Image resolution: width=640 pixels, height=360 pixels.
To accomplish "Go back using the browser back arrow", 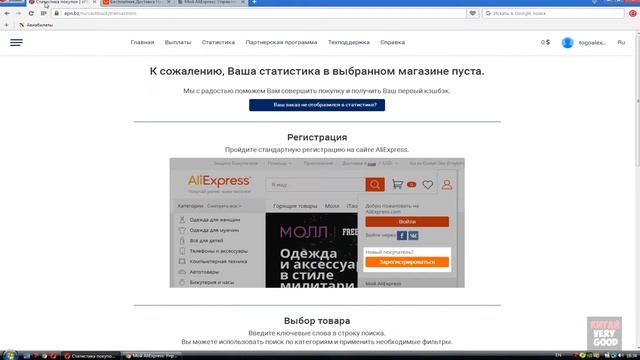I will tap(7, 13).
